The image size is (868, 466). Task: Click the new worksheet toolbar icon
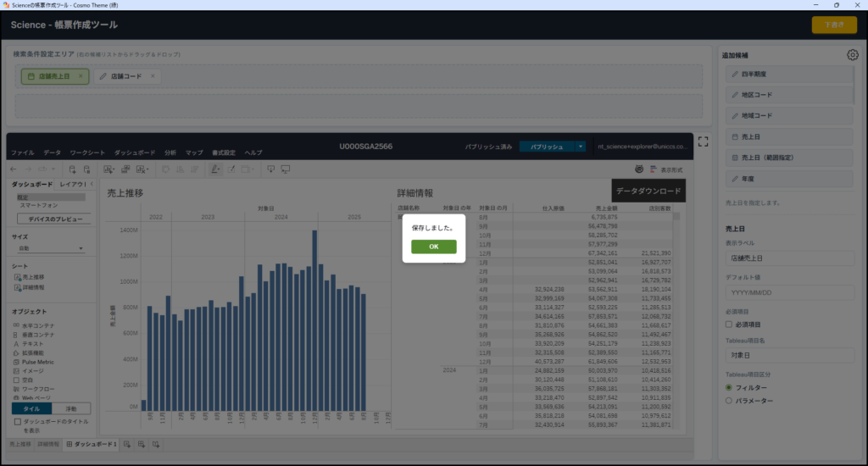point(108,169)
